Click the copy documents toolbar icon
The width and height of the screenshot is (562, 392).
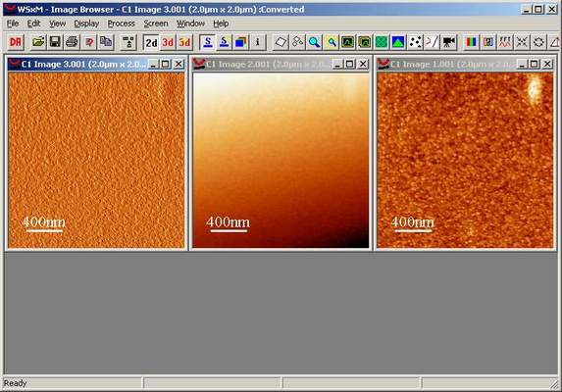click(x=106, y=42)
